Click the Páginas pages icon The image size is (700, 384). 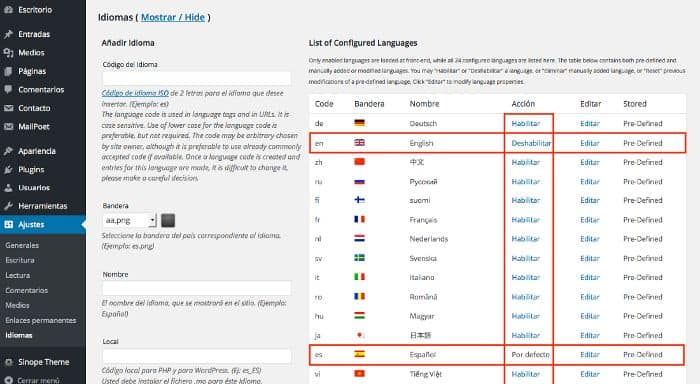[x=8, y=71]
